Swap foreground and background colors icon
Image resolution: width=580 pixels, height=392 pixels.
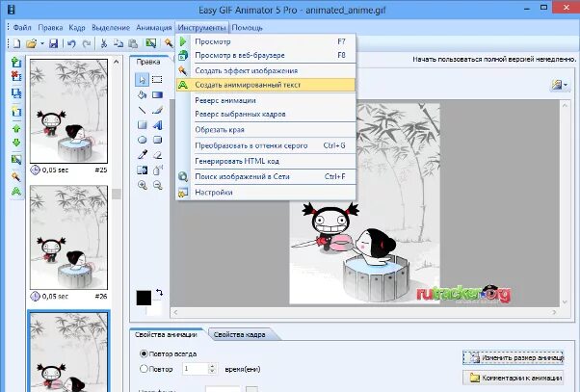159,292
